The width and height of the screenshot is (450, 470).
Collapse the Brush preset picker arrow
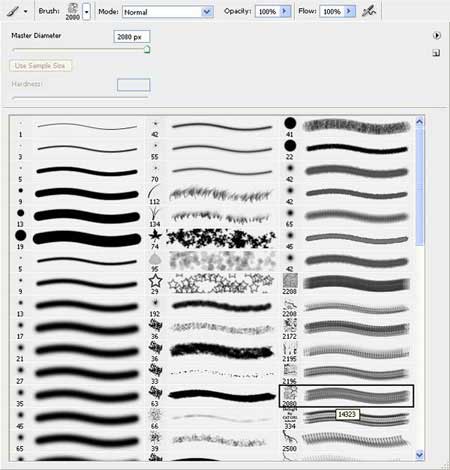click(86, 12)
